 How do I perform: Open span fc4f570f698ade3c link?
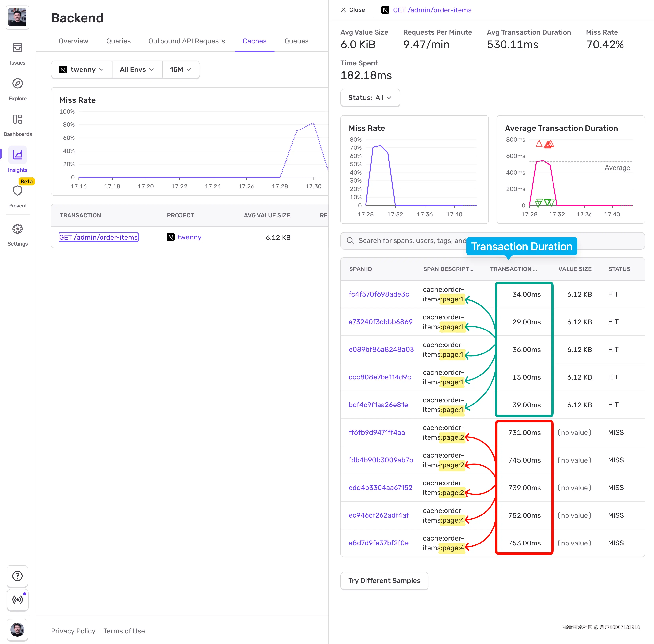click(379, 294)
